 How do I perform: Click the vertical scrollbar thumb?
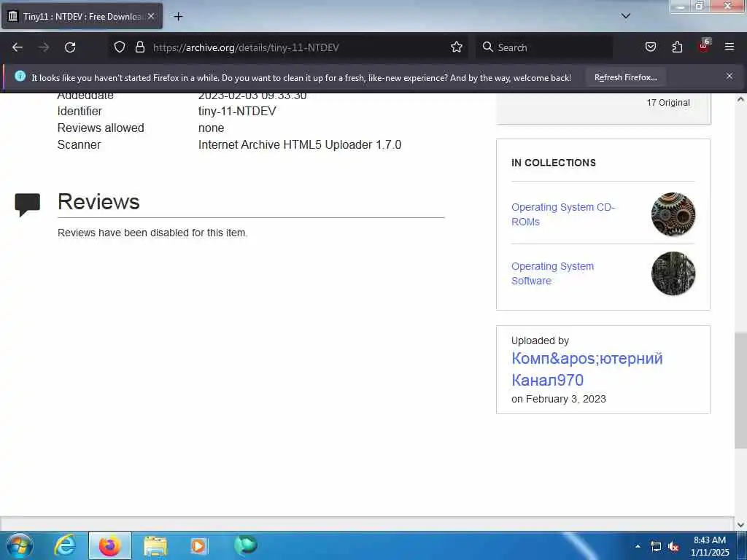[740, 391]
